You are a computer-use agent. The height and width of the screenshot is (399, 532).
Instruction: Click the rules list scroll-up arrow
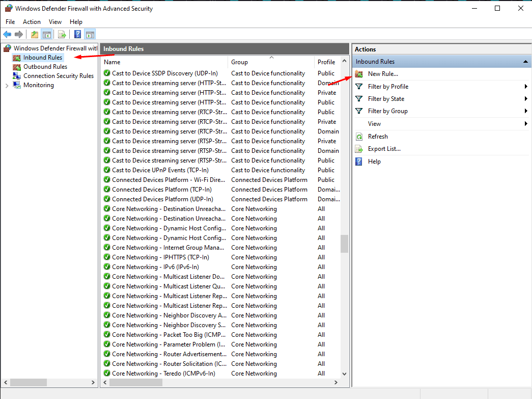coord(344,61)
